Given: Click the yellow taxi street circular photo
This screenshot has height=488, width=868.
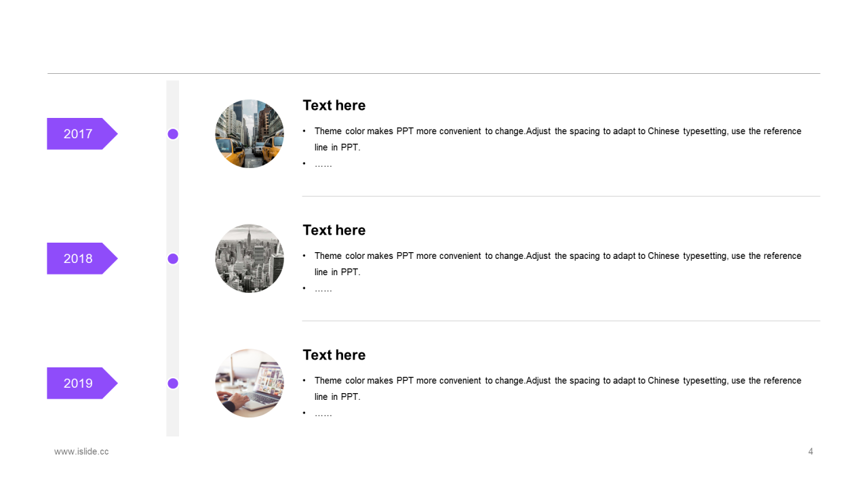Looking at the screenshot, I should click(x=250, y=134).
